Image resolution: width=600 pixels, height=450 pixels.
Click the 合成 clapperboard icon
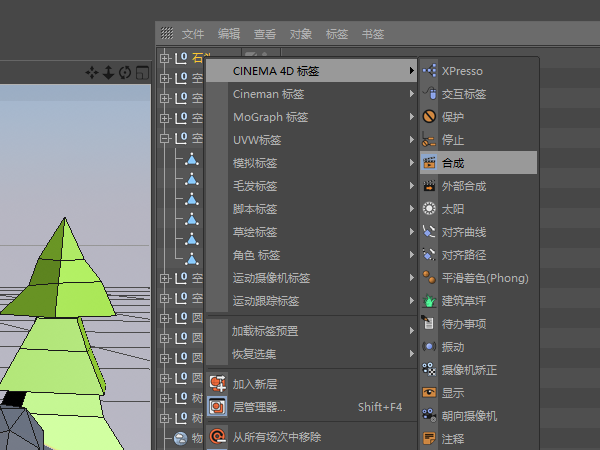click(x=429, y=163)
